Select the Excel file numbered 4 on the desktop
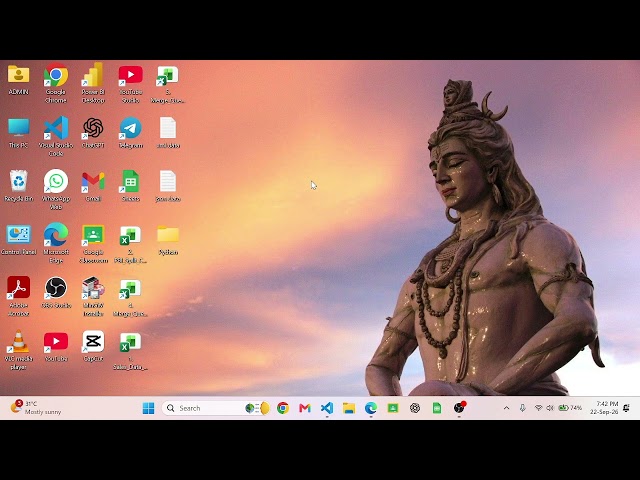Viewport: 640px width, 480px height. 131,298
